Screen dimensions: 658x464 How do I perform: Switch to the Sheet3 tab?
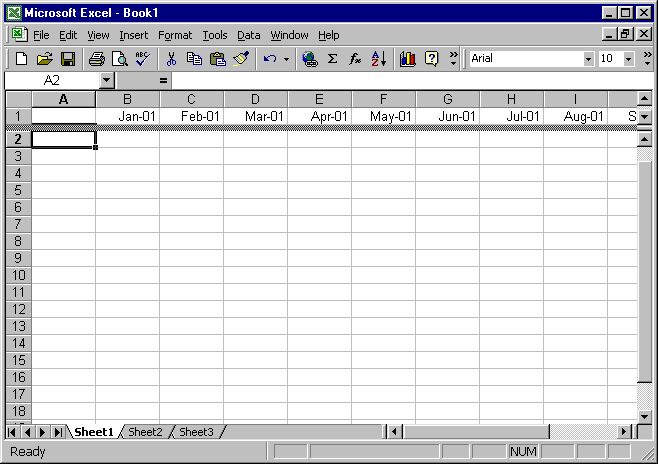tap(196, 432)
